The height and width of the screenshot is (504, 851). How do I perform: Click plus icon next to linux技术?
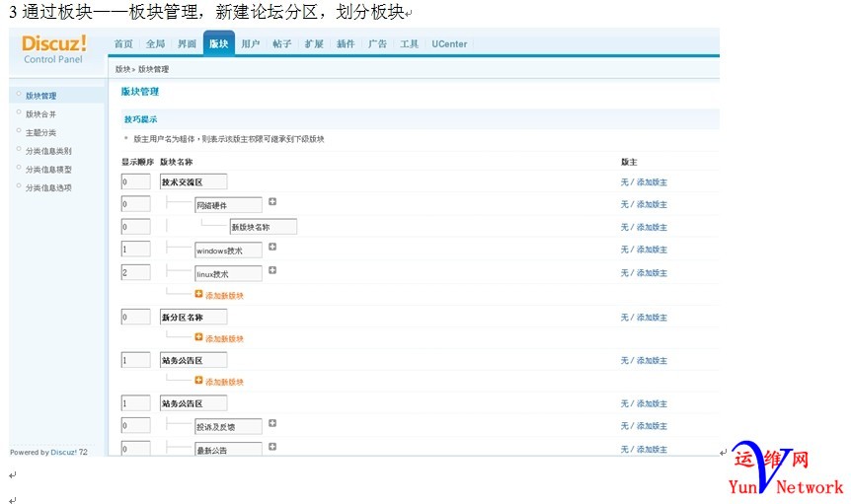point(272,270)
